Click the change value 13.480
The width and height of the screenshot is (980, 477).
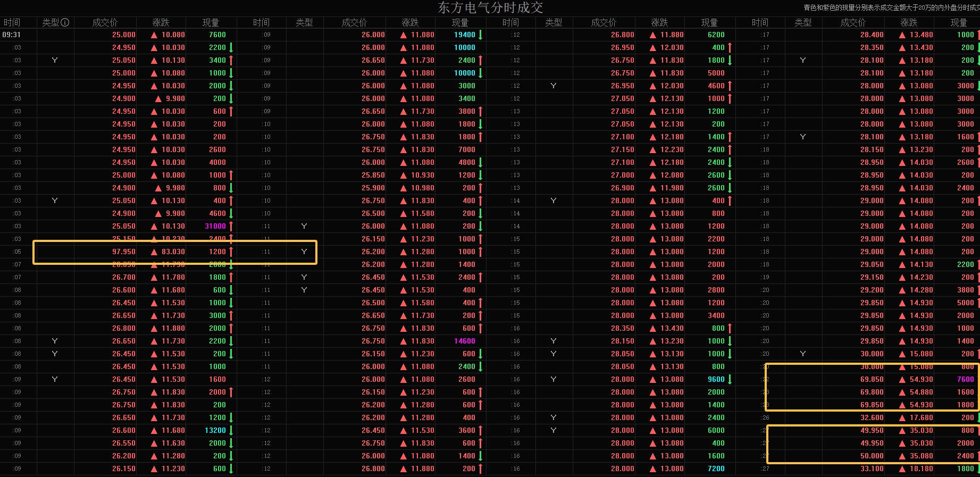point(922,35)
